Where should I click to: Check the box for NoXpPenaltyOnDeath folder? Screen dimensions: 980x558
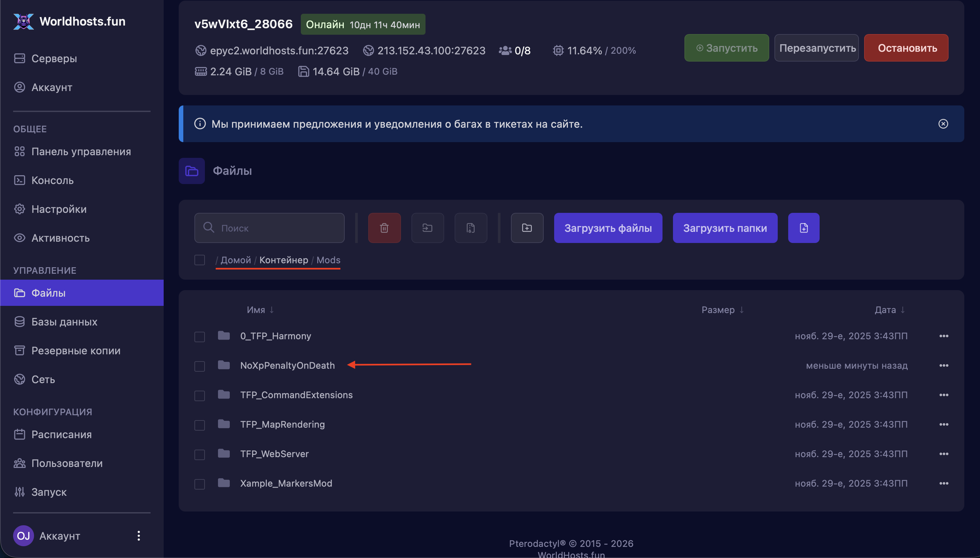[x=200, y=366]
